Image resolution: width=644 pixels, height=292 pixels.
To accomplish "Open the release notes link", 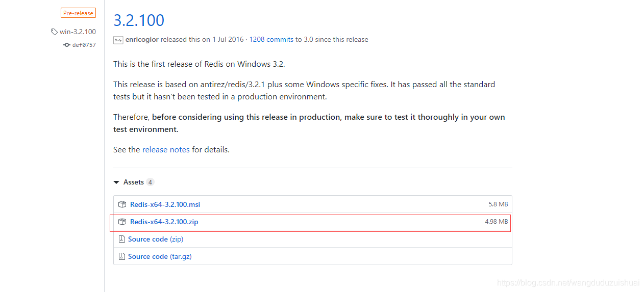I will [166, 150].
